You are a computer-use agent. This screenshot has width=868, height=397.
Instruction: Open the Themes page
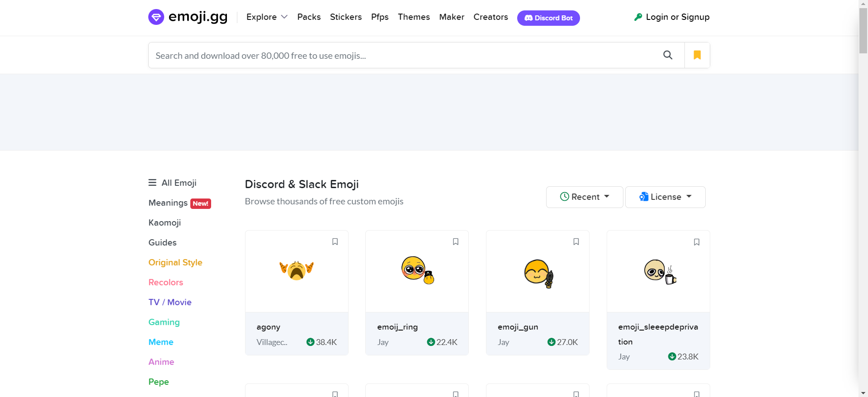pos(414,17)
